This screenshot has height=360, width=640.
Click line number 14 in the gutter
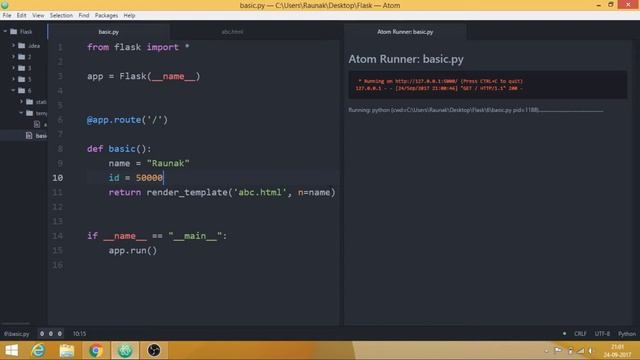58,236
